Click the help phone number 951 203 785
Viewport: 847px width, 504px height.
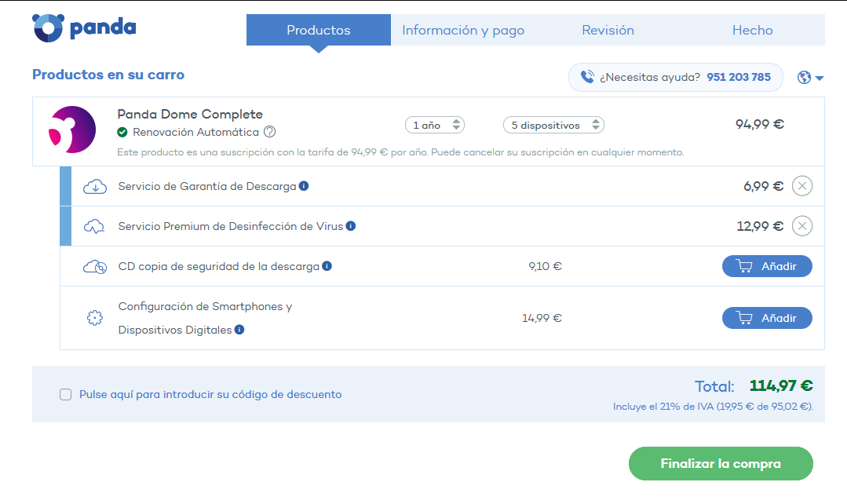pos(739,77)
